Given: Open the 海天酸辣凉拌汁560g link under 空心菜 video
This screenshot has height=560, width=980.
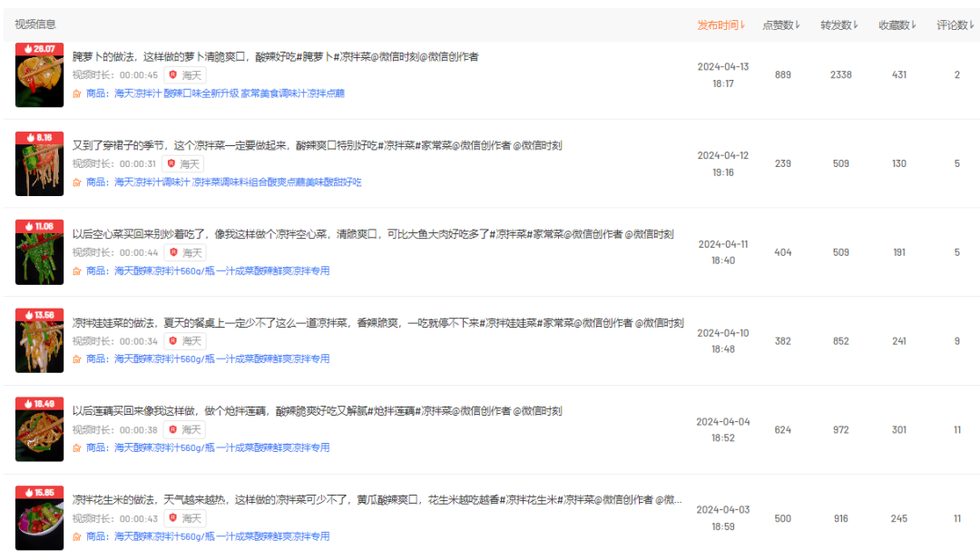Looking at the screenshot, I should (x=221, y=270).
